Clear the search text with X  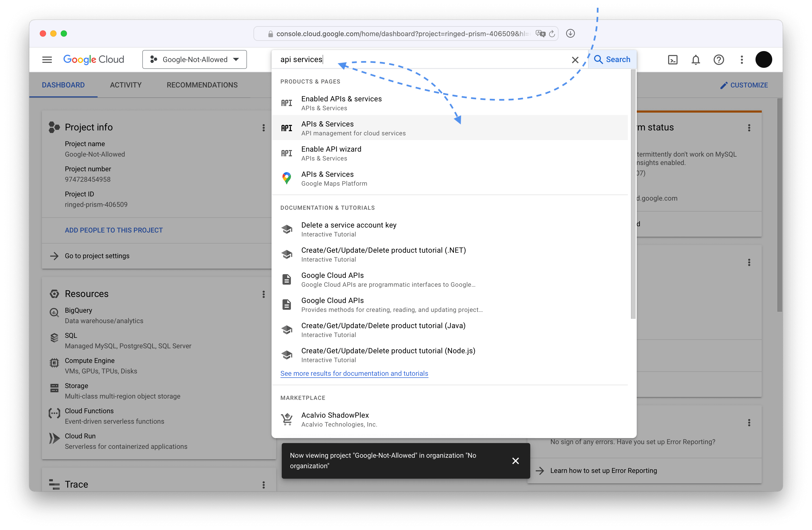575,60
